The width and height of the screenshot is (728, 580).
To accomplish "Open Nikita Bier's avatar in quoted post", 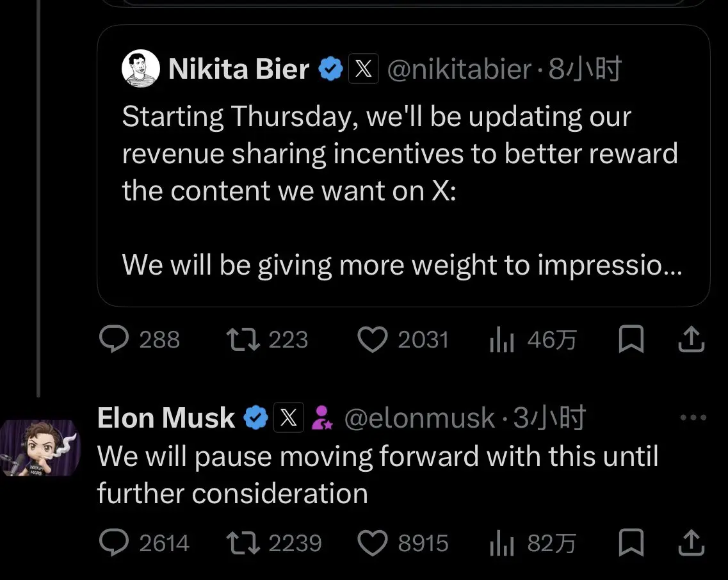I will (140, 68).
